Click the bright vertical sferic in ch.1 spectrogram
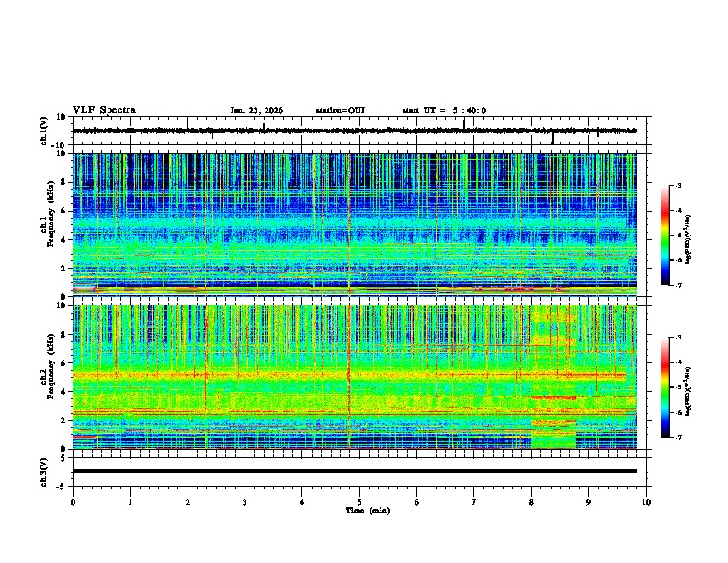Screen dimensions: 728x563 click(348, 224)
